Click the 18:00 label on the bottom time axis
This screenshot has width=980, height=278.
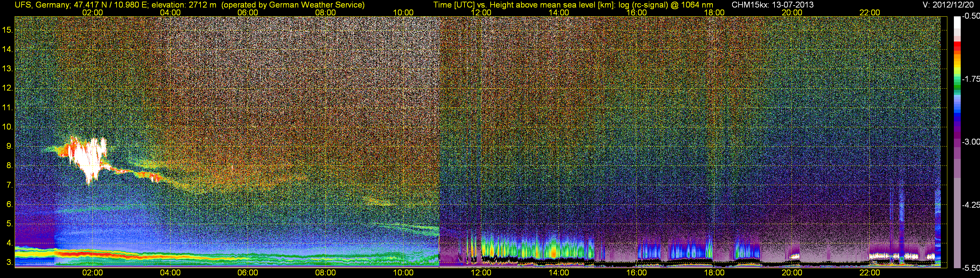tap(714, 273)
